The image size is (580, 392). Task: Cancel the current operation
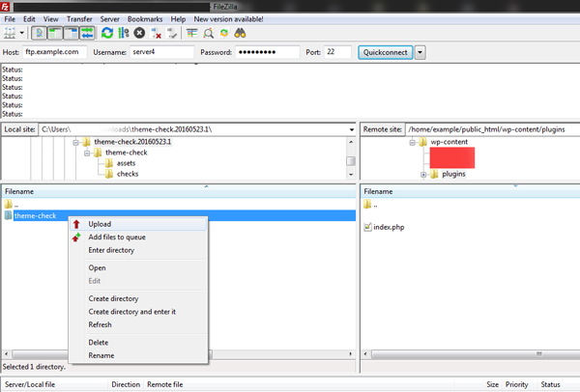click(139, 33)
